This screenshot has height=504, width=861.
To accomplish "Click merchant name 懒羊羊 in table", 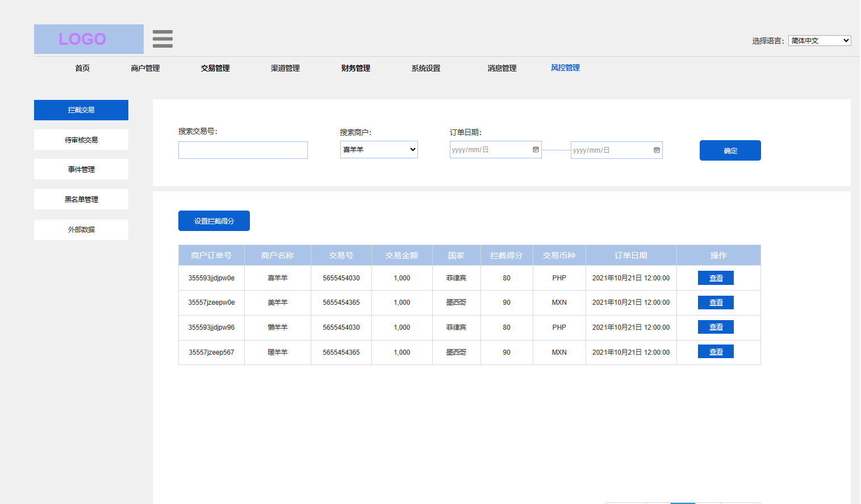I will click(278, 327).
